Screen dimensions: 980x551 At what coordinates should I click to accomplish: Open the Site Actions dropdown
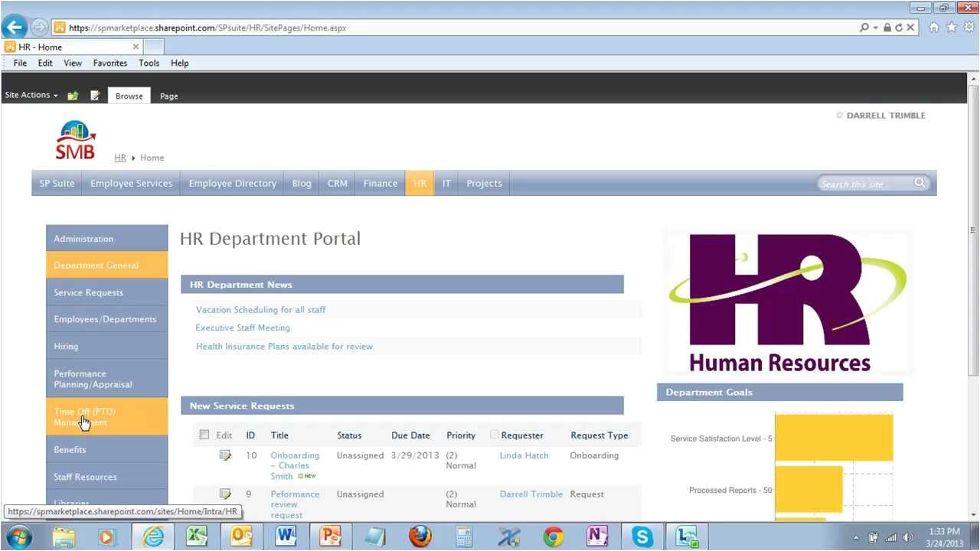[x=31, y=95]
